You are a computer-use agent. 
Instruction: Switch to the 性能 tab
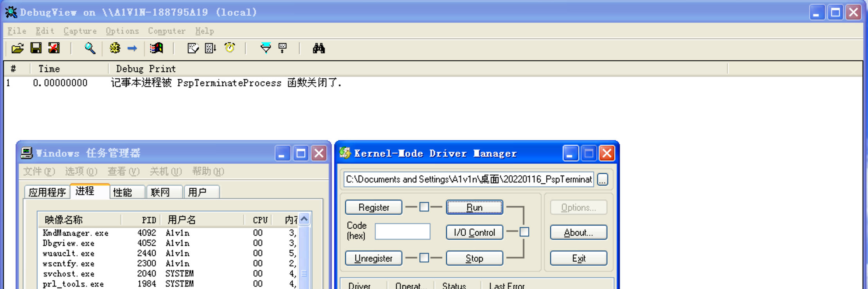click(x=127, y=192)
